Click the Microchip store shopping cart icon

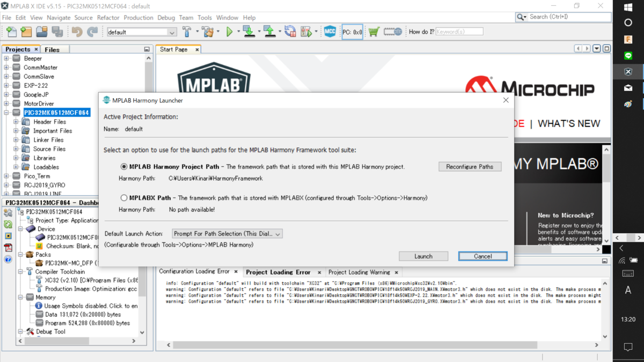[374, 32]
